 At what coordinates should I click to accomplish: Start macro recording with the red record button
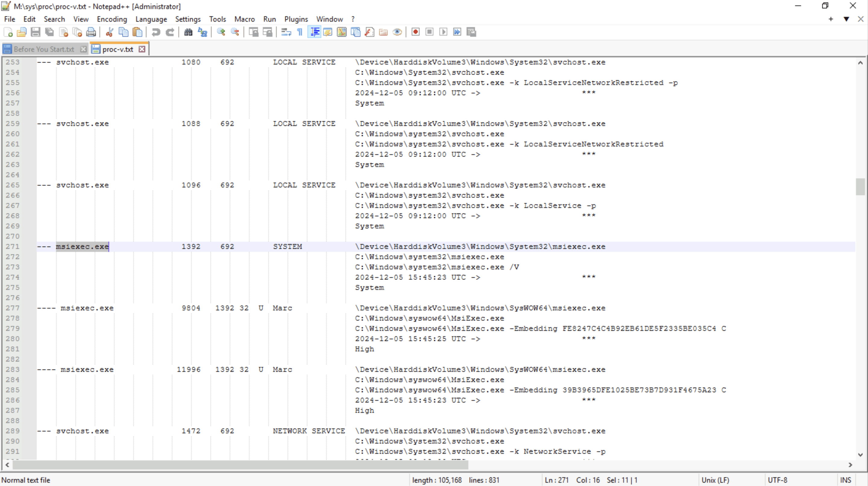[416, 32]
